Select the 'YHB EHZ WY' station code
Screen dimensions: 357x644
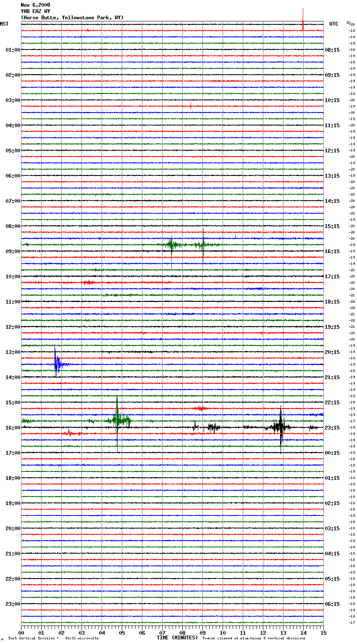tap(35, 11)
